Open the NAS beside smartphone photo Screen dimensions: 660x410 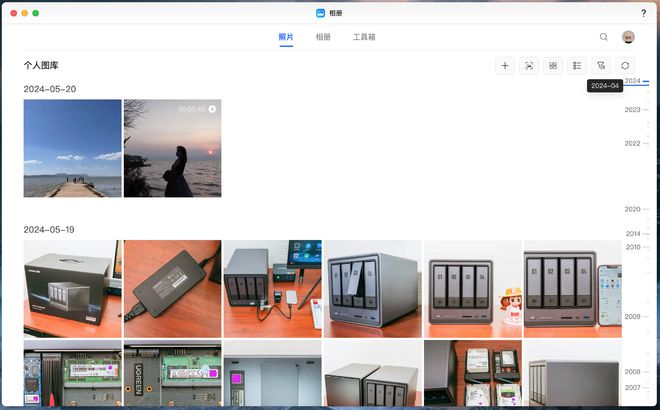pyautogui.click(x=572, y=289)
